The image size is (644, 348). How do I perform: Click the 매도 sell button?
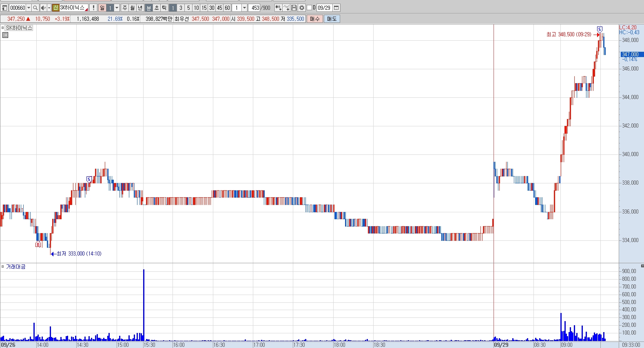tap(332, 19)
